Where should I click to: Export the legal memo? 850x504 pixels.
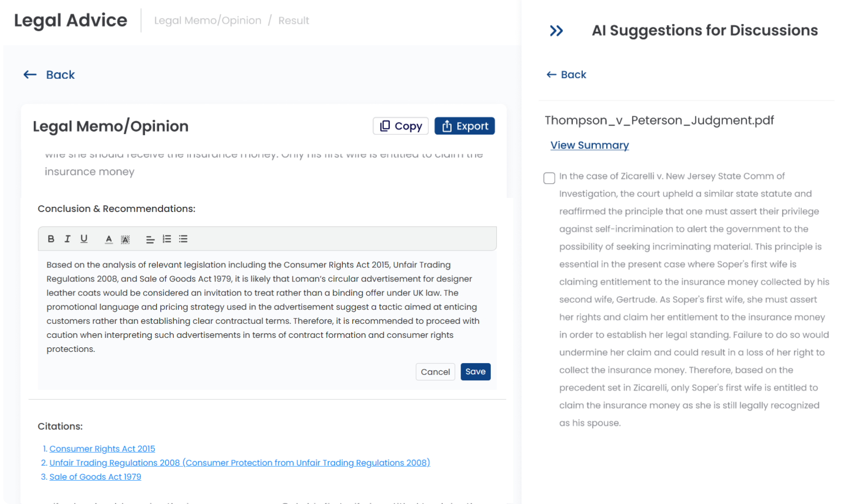[465, 126]
